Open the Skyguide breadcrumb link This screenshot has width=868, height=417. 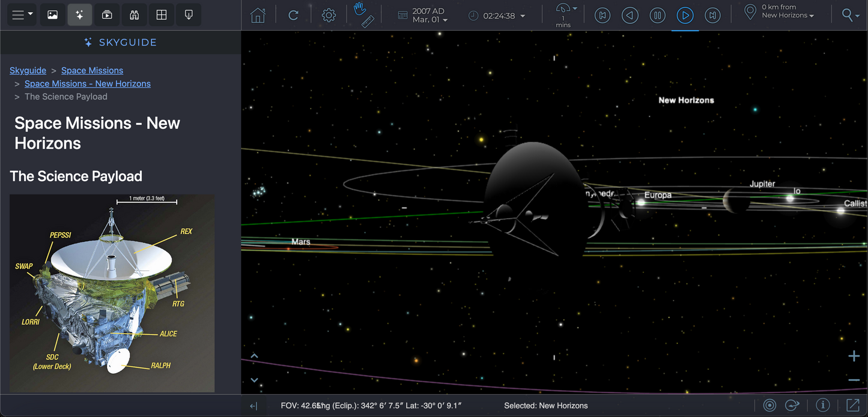[28, 70]
